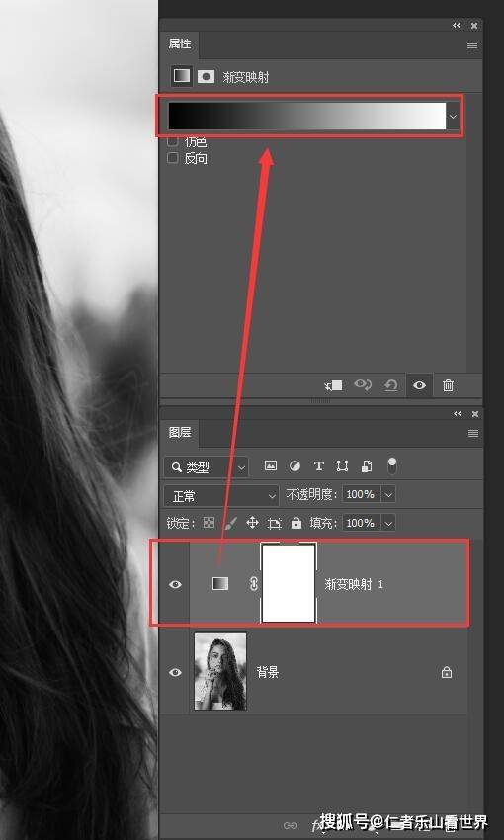Select the pixel layer filter icon
Image resolution: width=504 pixels, height=840 pixels.
click(271, 466)
